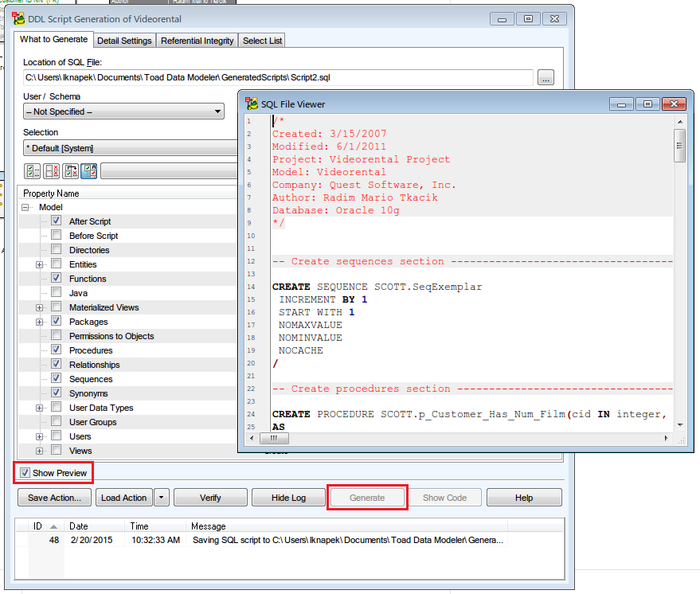Image resolution: width=700 pixels, height=594 pixels.
Task: Collapse the Model tree node
Action: 25,207
